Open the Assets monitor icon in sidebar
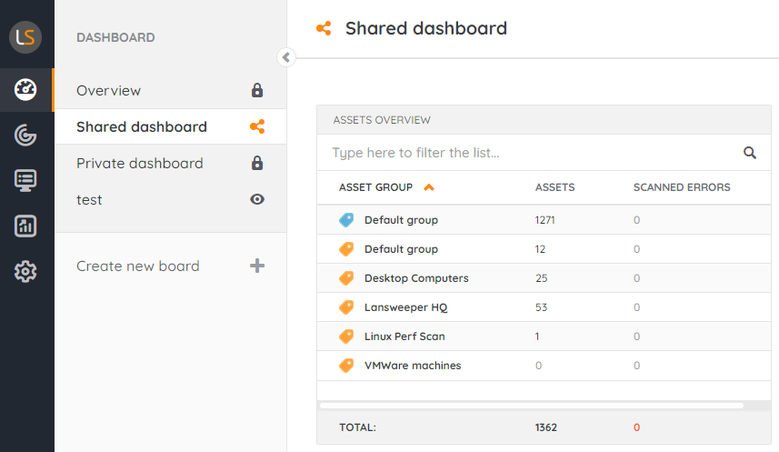This screenshot has width=779, height=452. tap(25, 180)
